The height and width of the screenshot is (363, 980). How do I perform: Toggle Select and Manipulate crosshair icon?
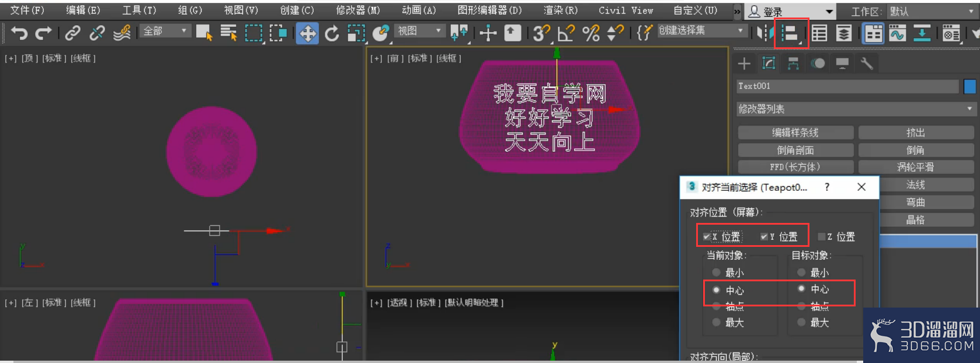tap(488, 33)
